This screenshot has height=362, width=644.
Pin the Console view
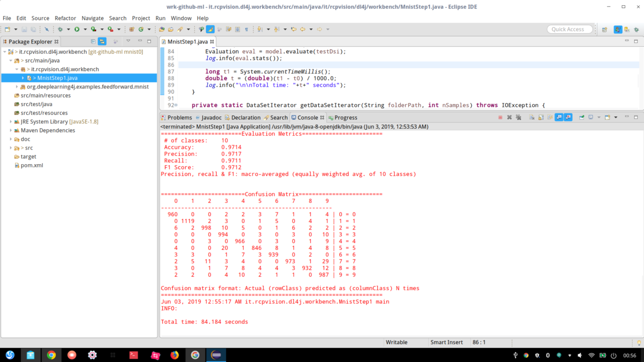pyautogui.click(x=582, y=117)
